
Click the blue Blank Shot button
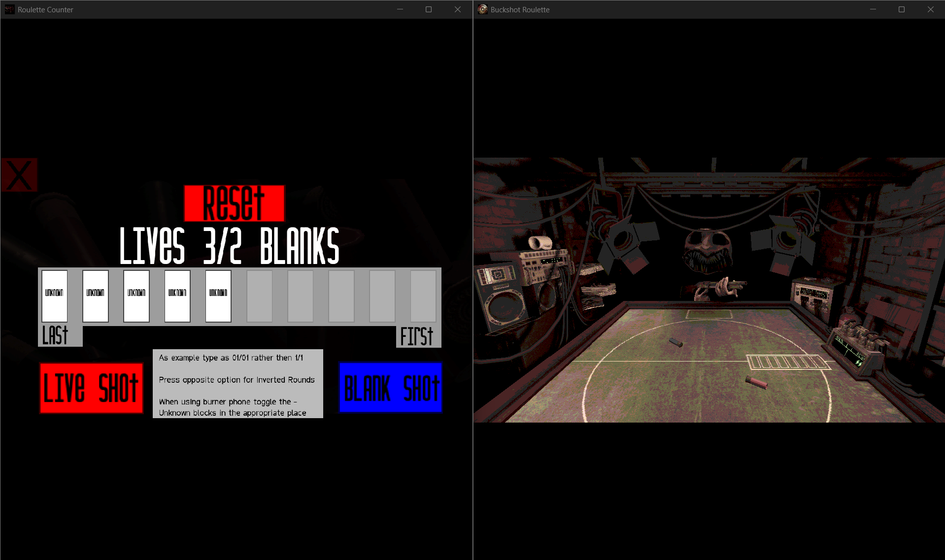coord(391,388)
